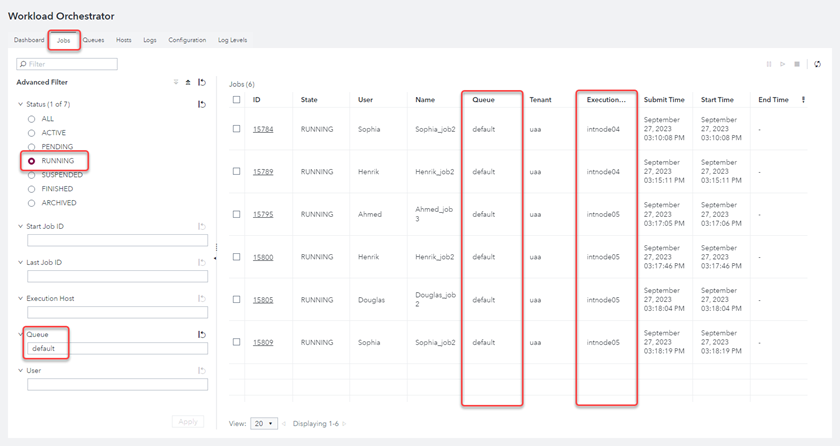Open the Log Levels tab
The image size is (840, 446).
[232, 40]
